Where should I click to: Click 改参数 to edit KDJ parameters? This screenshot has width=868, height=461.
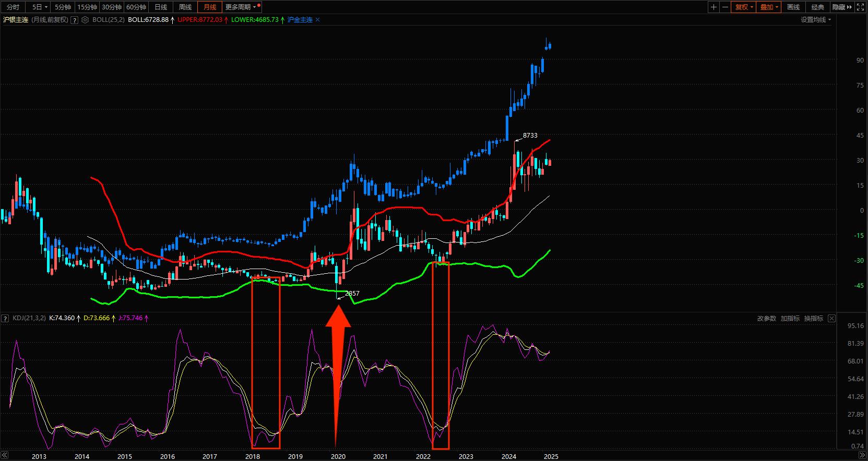[x=766, y=318]
